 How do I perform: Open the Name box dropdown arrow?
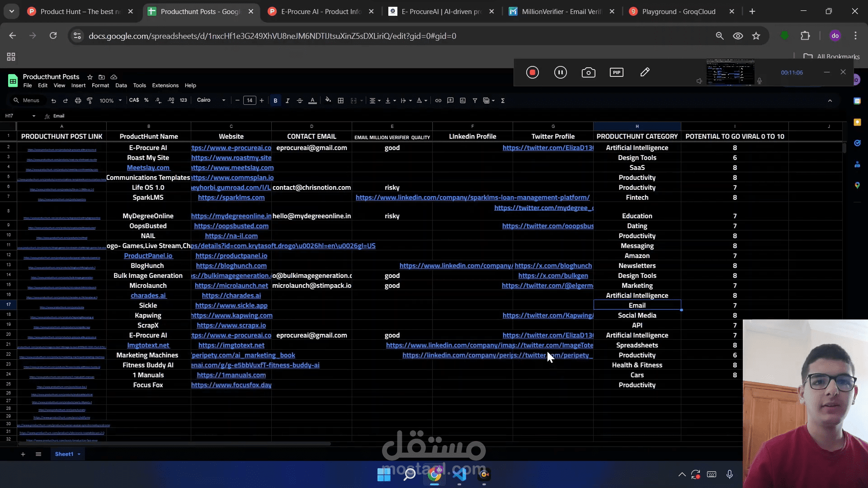[x=34, y=116]
